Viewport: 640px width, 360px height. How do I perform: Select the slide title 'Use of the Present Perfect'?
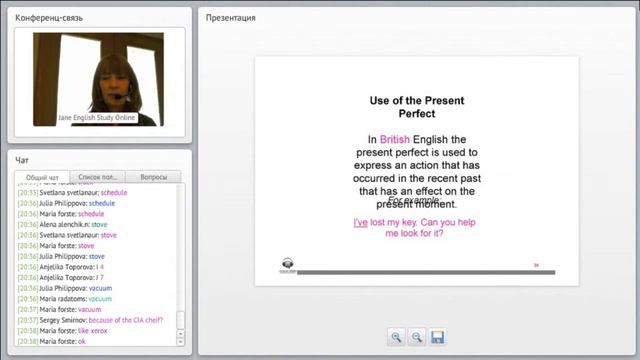point(417,107)
